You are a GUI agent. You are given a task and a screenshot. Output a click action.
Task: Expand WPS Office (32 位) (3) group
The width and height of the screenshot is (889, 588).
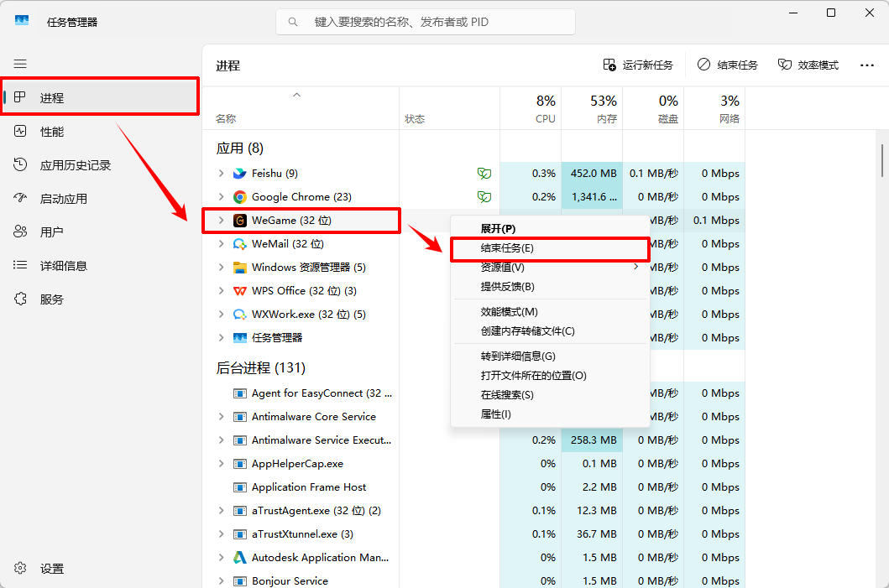(221, 290)
